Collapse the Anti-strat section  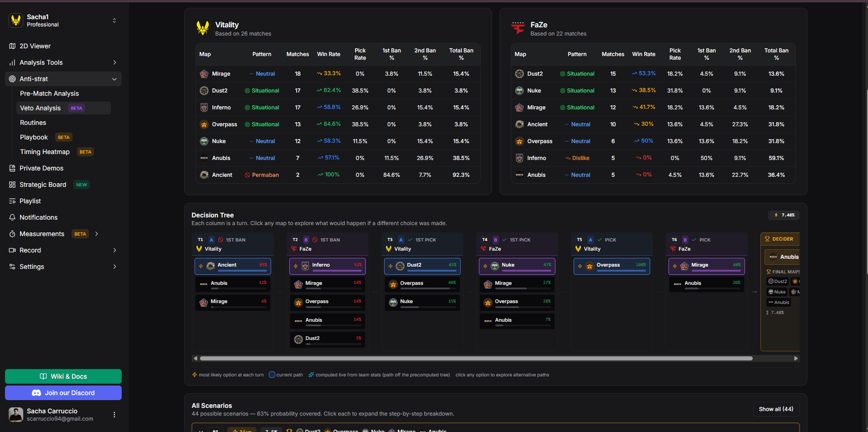click(114, 79)
